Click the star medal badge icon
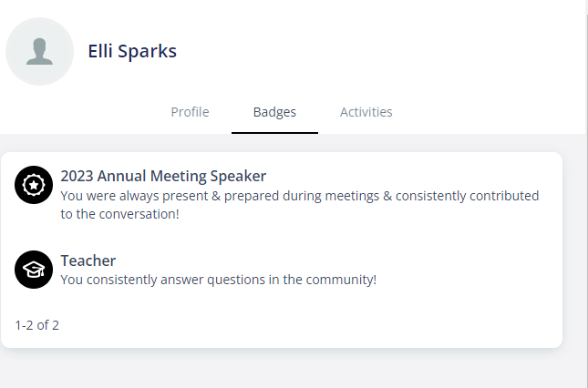This screenshot has width=588, height=388. coord(34,185)
